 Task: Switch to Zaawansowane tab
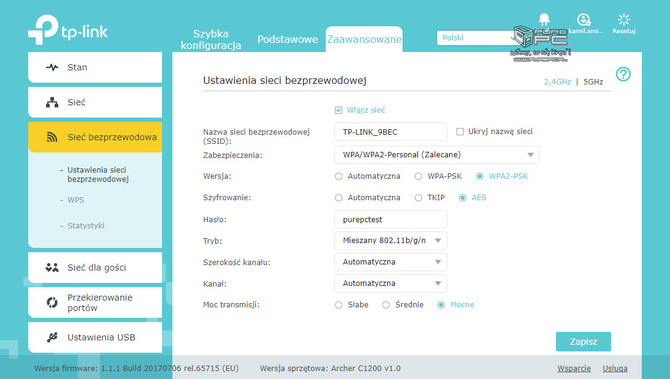(x=364, y=39)
